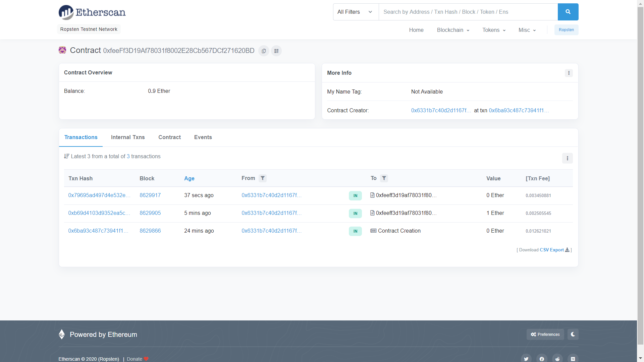Click the Contract Creation icon

click(373, 231)
